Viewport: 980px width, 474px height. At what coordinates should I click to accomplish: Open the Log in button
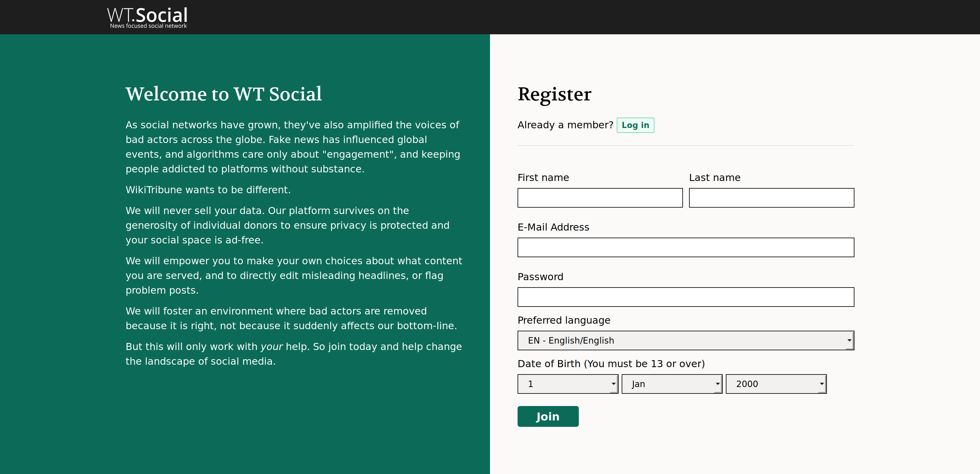tap(635, 125)
